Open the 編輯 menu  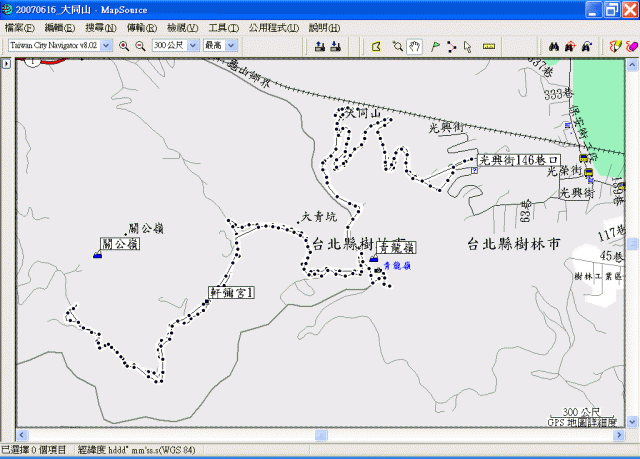pyautogui.click(x=60, y=28)
